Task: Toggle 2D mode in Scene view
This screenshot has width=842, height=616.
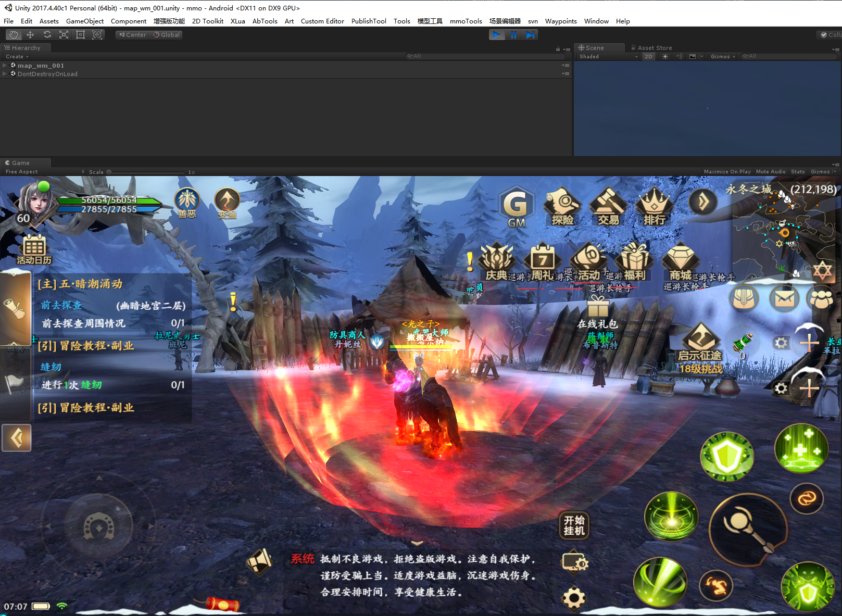Action: [x=648, y=57]
